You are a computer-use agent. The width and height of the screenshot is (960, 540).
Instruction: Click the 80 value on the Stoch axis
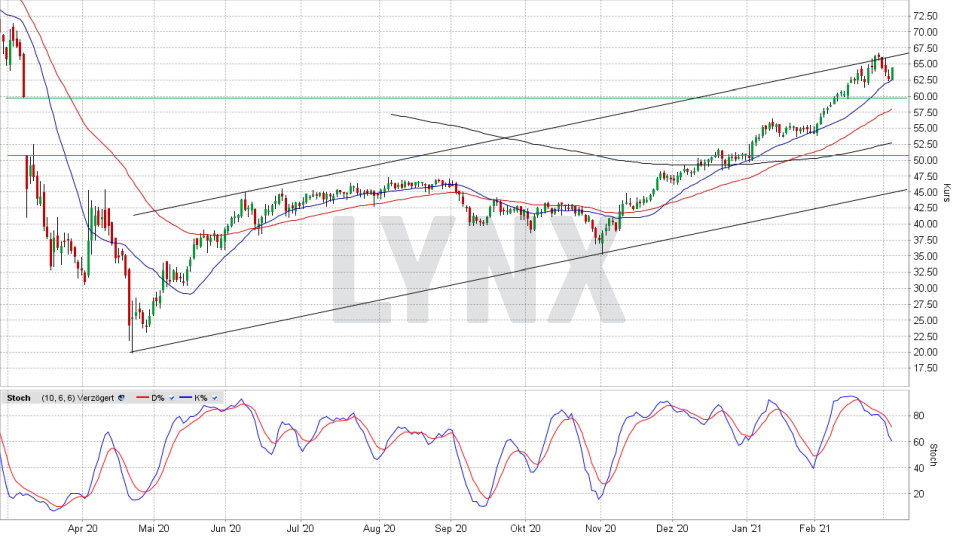pos(918,416)
